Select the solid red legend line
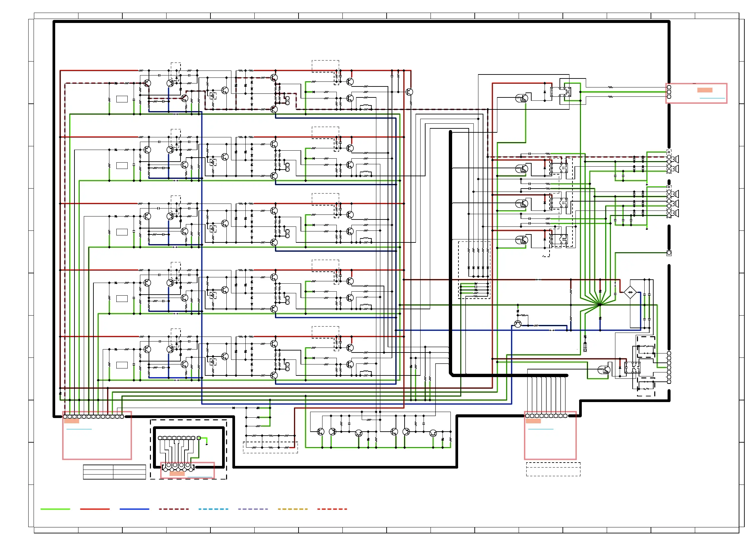Image resolution: width=754 pixels, height=560 pixels. (95, 509)
